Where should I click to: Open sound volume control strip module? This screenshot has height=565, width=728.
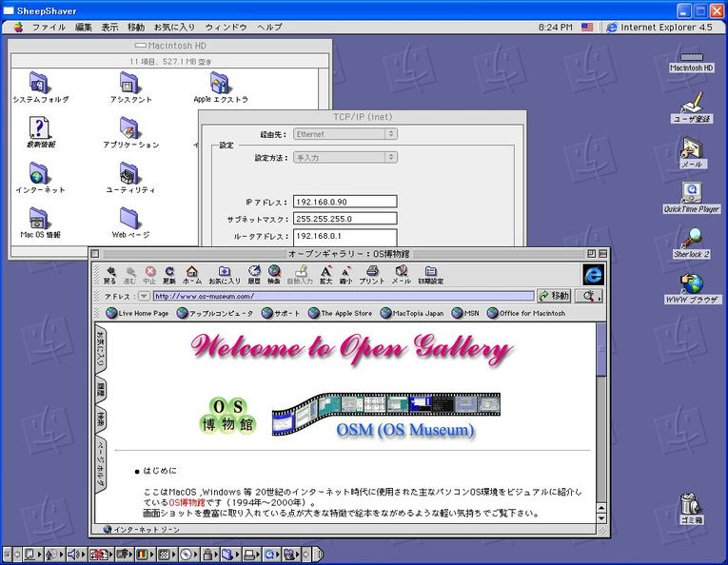point(76,554)
